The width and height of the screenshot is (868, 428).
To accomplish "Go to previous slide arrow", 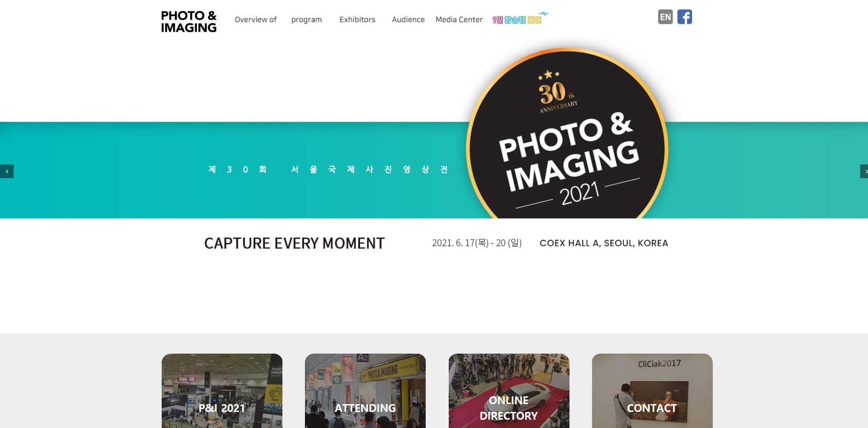I will [x=7, y=171].
